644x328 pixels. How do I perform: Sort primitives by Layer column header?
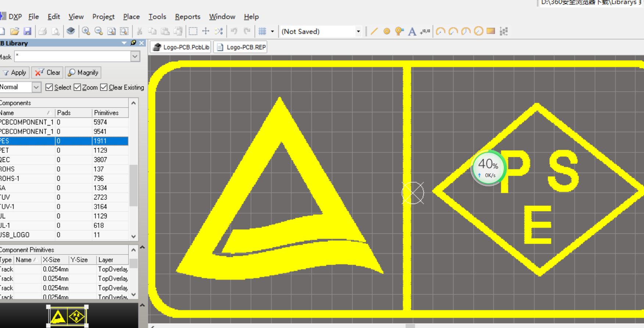112,260
